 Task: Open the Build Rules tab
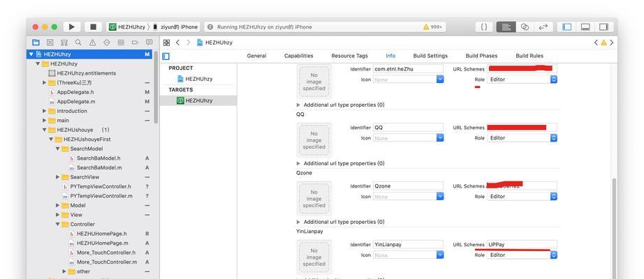(529, 56)
